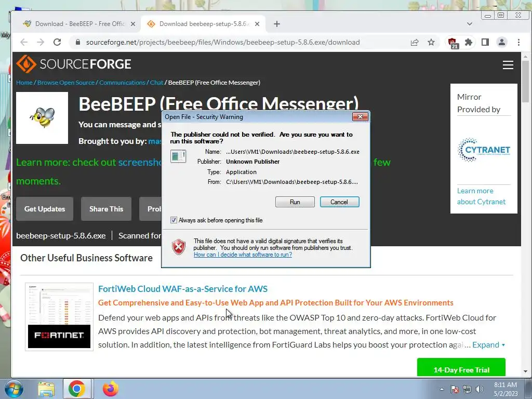Screen dimensions: 532x399
Task: Click the Share This button
Action: pyautogui.click(x=106, y=209)
